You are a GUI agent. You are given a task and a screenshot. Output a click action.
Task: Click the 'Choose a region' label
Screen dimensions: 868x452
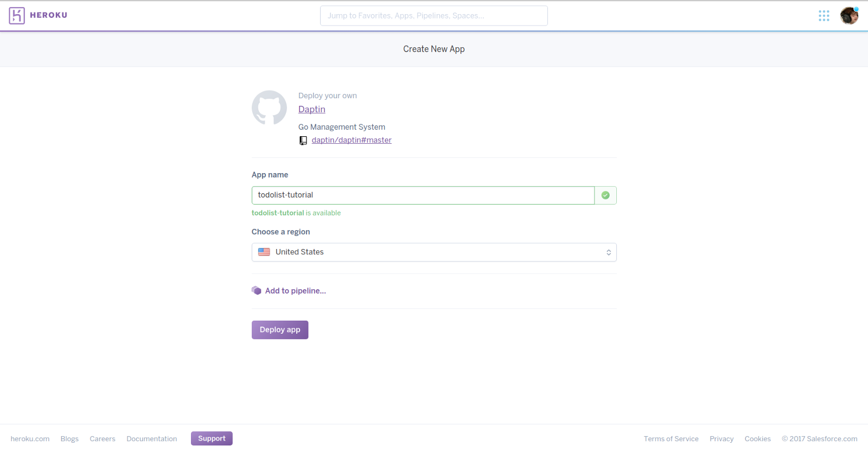[281, 232]
